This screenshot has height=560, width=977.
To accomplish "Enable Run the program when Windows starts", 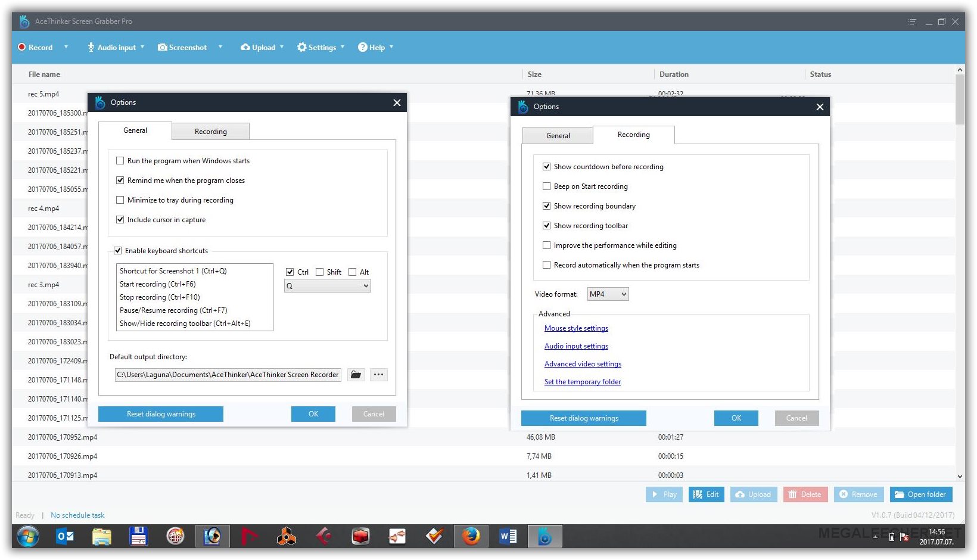I will tap(120, 161).
